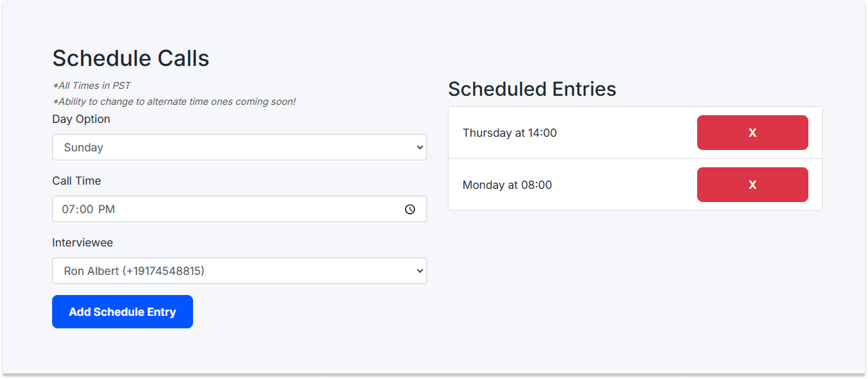Click the All Times in PST note
868x379 pixels.
[x=92, y=86]
